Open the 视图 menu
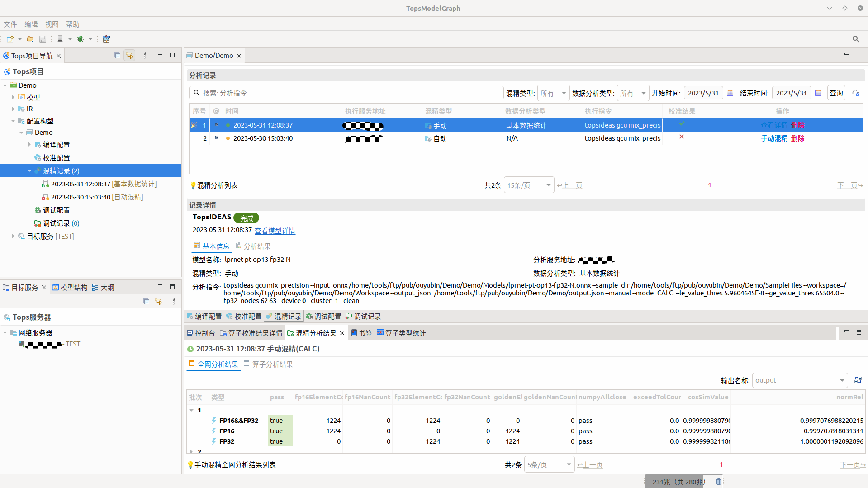 (52, 24)
